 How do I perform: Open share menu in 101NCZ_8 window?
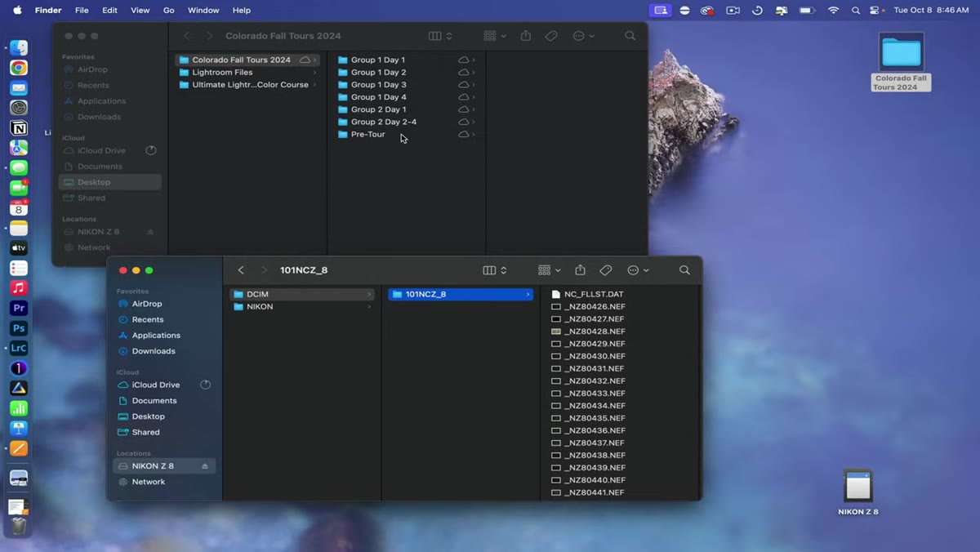point(580,270)
